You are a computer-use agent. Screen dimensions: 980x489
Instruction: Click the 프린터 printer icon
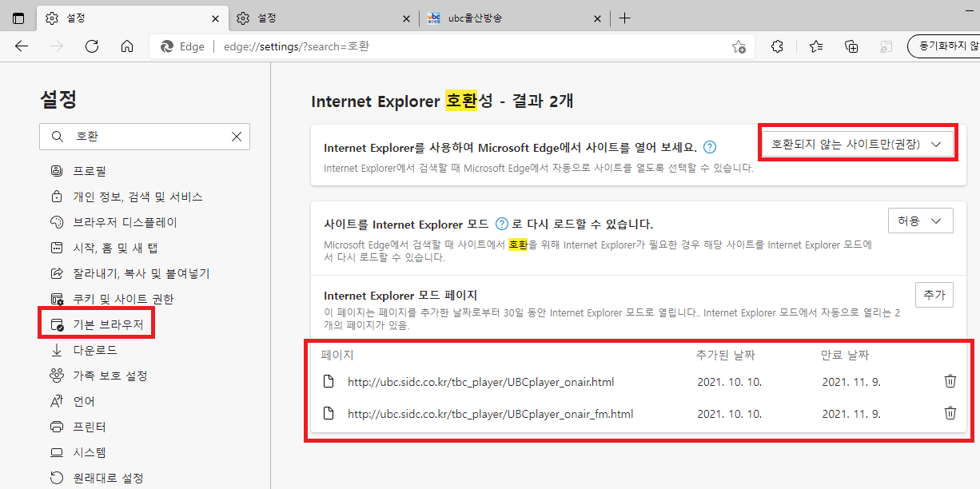(x=57, y=427)
